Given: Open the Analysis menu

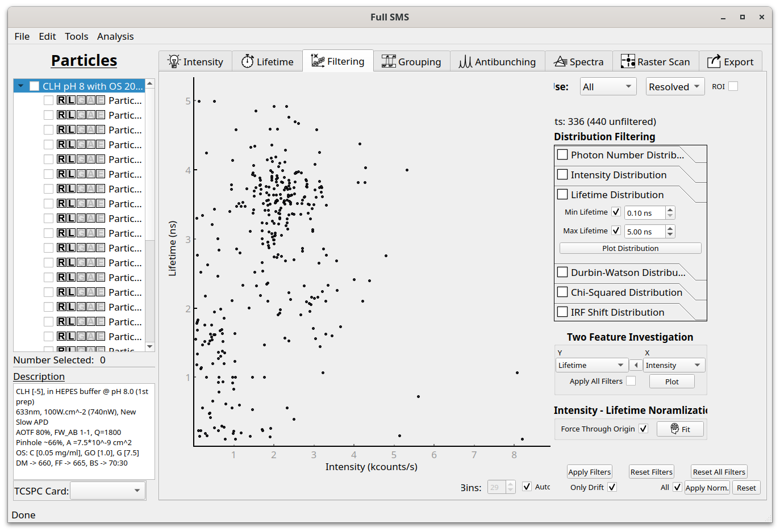Looking at the screenshot, I should (115, 36).
